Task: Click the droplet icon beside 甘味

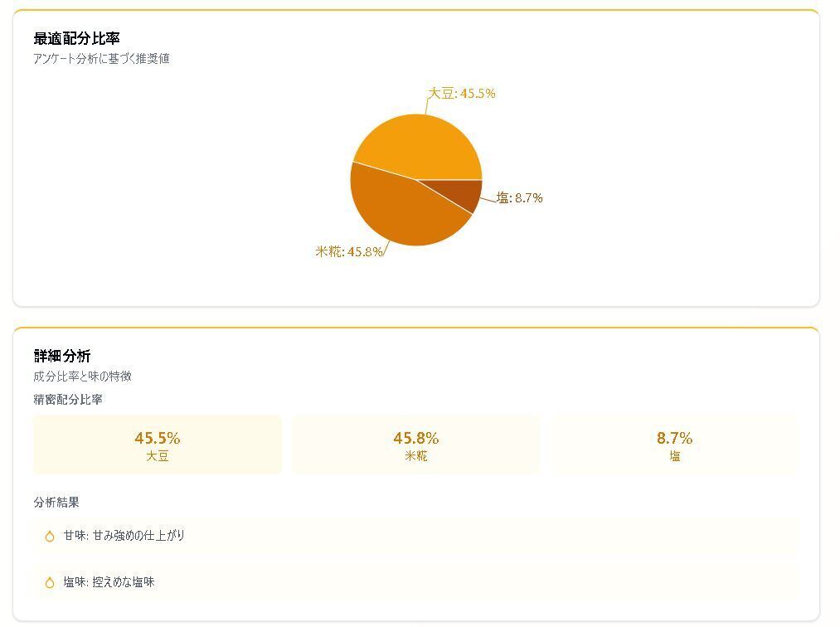Action: (x=50, y=536)
